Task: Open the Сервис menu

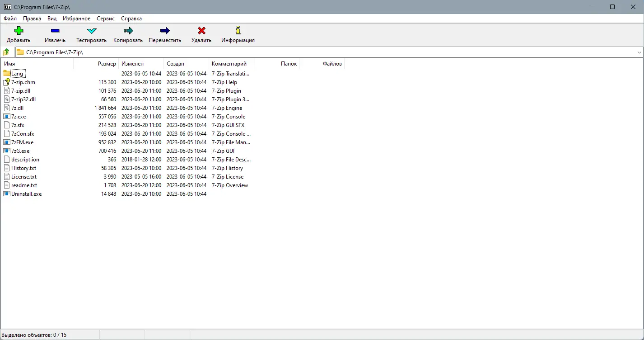Action: click(x=106, y=19)
